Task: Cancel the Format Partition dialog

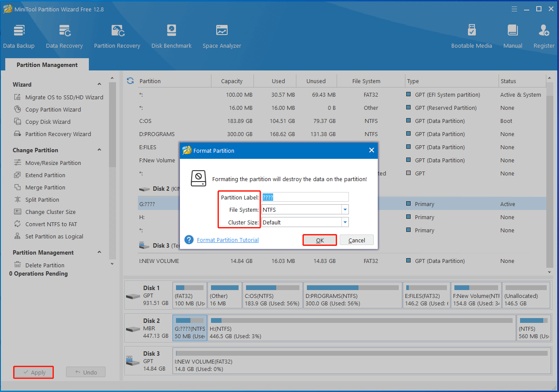Action: (x=357, y=240)
